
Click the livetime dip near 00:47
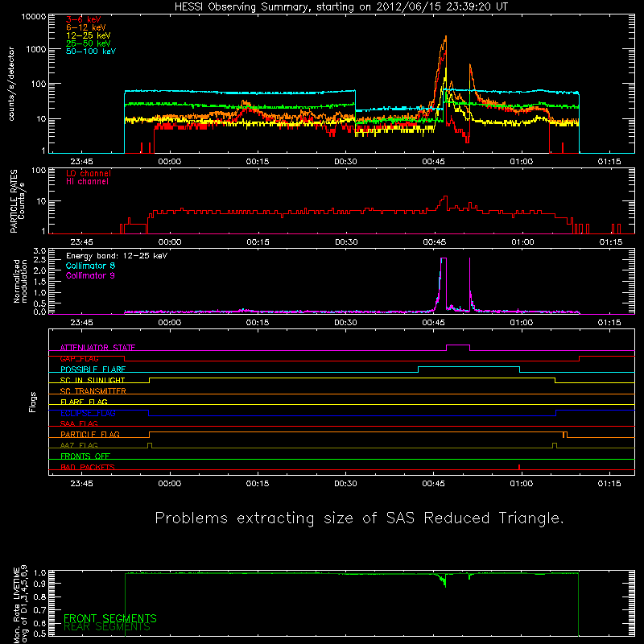pyautogui.click(x=444, y=580)
